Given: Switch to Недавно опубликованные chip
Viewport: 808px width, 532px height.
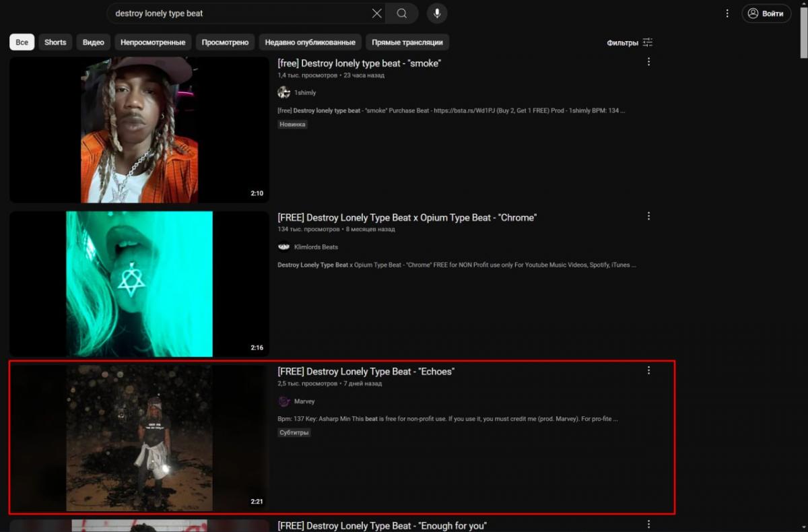Looking at the screenshot, I should [x=310, y=42].
